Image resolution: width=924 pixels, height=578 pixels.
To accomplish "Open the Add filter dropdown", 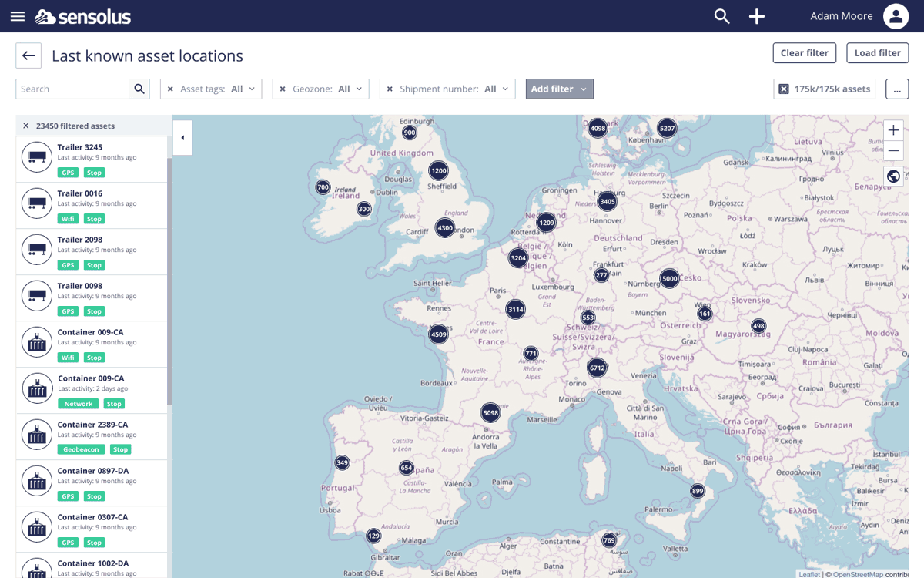I will click(559, 89).
